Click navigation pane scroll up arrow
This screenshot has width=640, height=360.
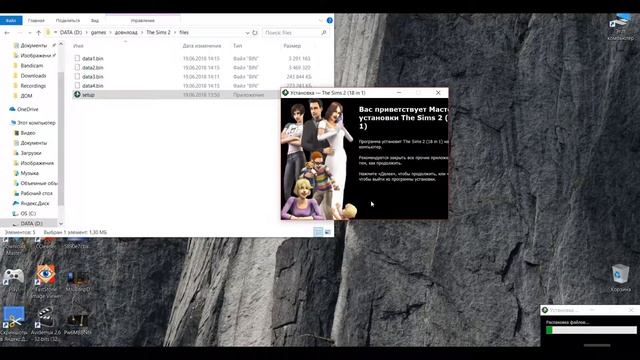(x=61, y=44)
